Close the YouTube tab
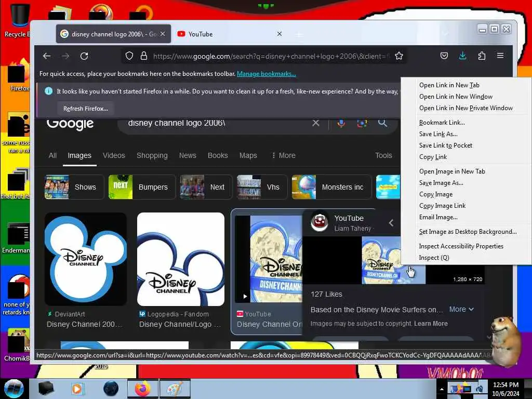 coord(279,34)
